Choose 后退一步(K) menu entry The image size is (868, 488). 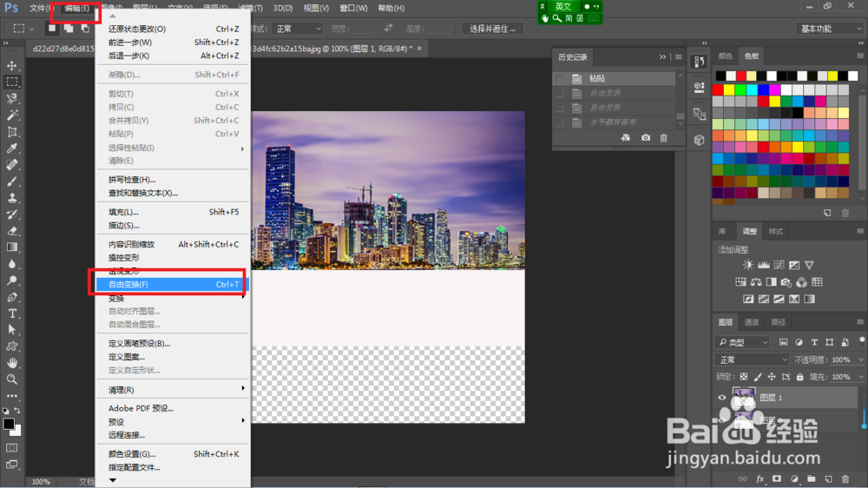[x=173, y=56]
